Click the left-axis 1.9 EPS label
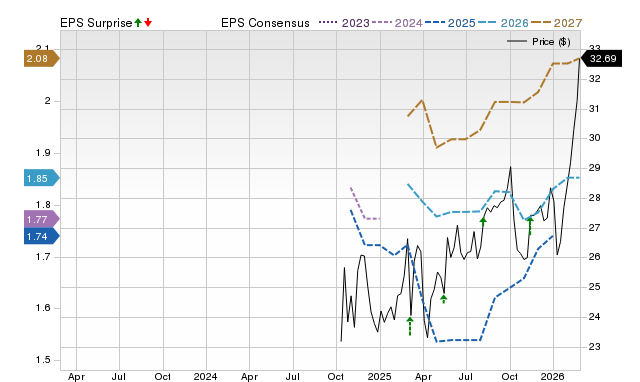640x382 pixels. click(x=43, y=153)
